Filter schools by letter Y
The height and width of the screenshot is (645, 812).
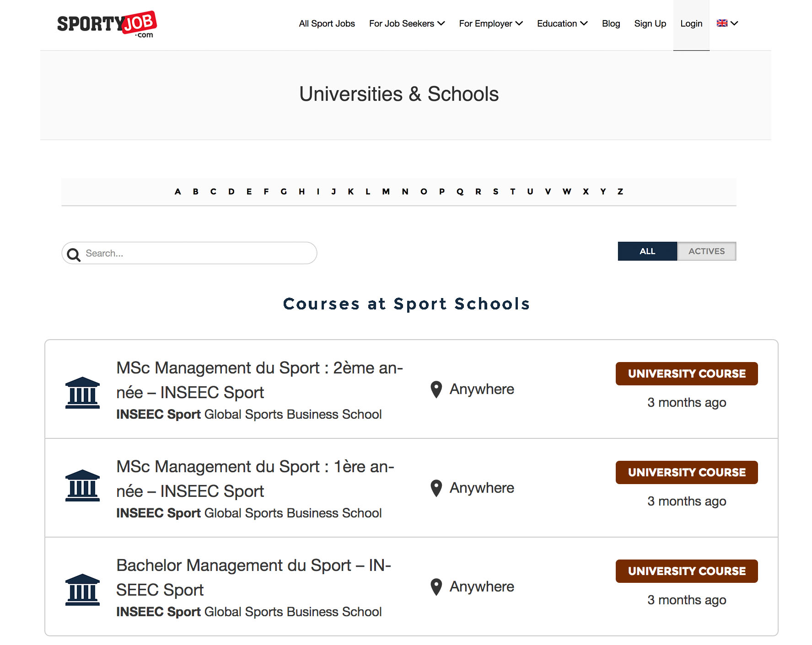[603, 192]
